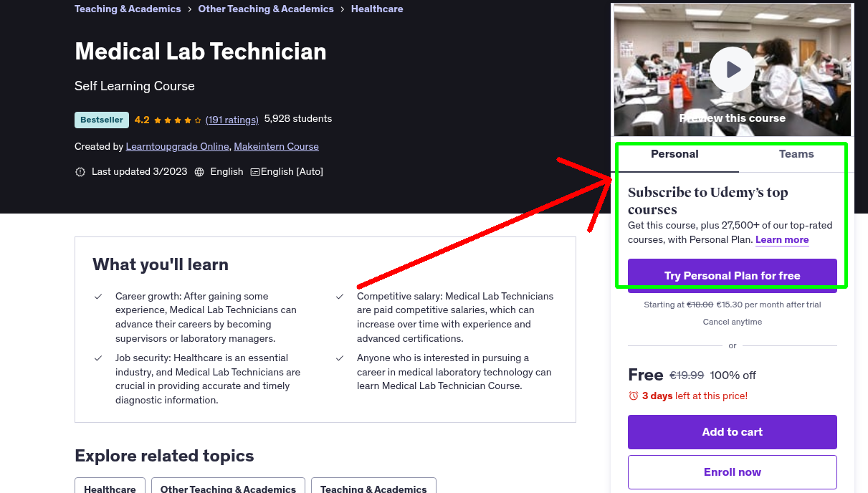Select Teaching & Academics topic tag
Image resolution: width=868 pixels, height=493 pixels.
coord(373,487)
